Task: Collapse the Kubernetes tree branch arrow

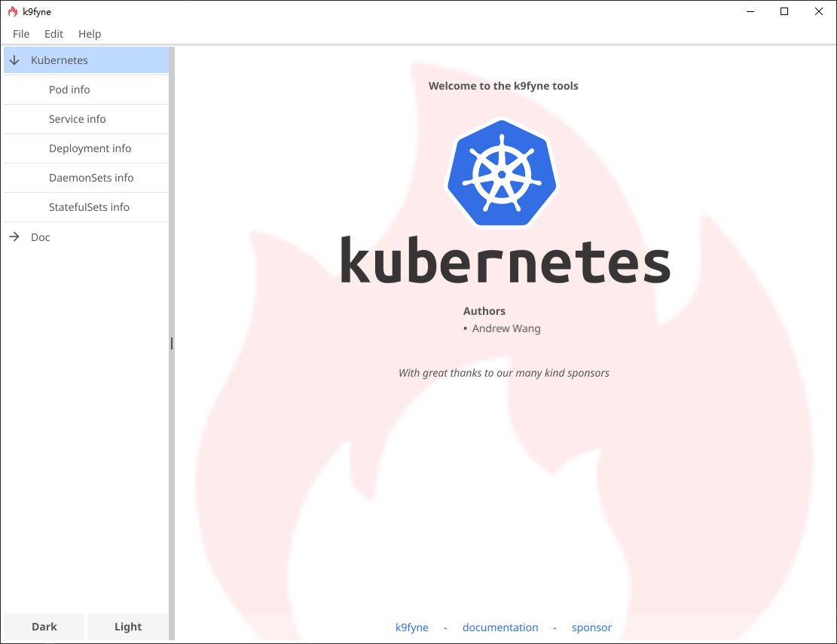Action: tap(14, 60)
